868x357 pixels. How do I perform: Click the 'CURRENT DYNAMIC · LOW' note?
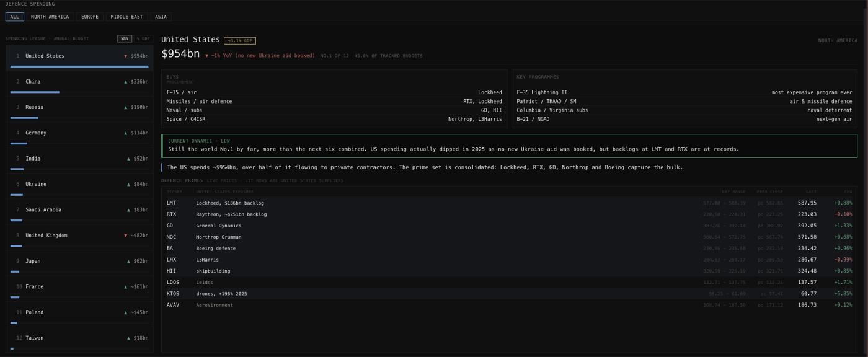coord(510,146)
